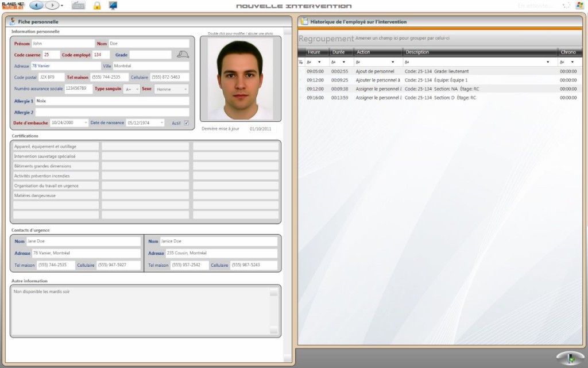Screen dimensions: 588x368
Task: Click the employee photo thumbnail
Action: tap(240, 79)
